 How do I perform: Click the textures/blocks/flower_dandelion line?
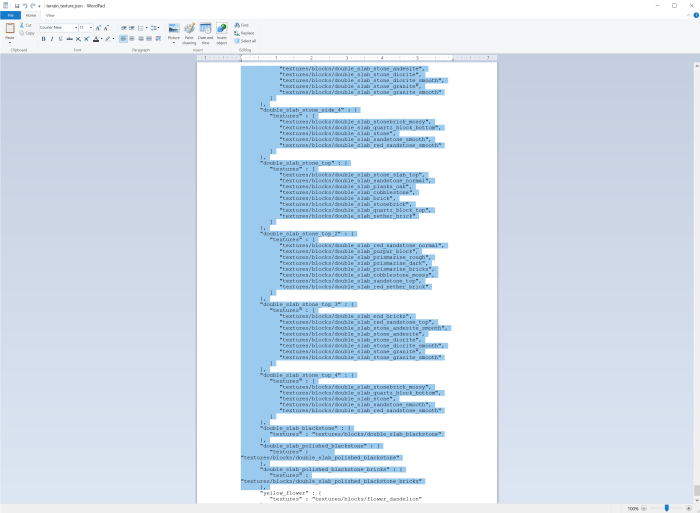[x=346, y=499]
